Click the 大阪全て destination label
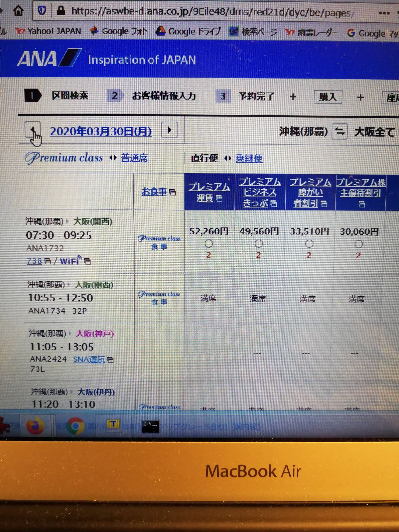The height and width of the screenshot is (532, 399). (374, 132)
